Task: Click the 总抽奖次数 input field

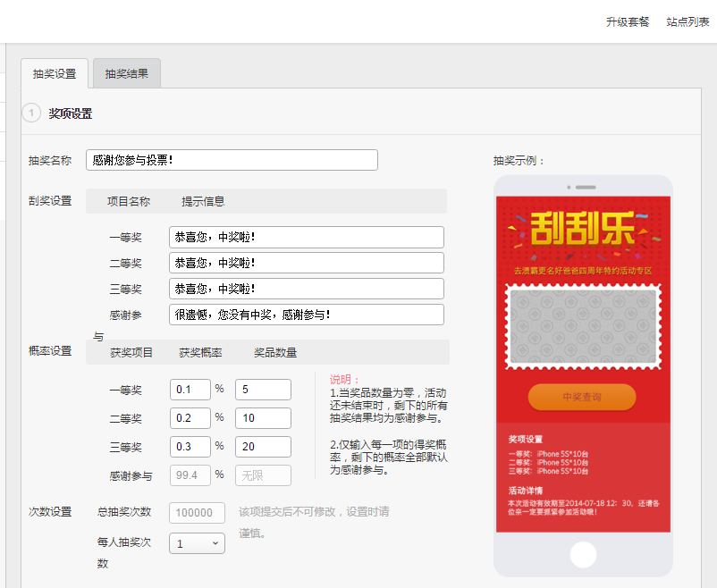Action: pyautogui.click(x=197, y=512)
